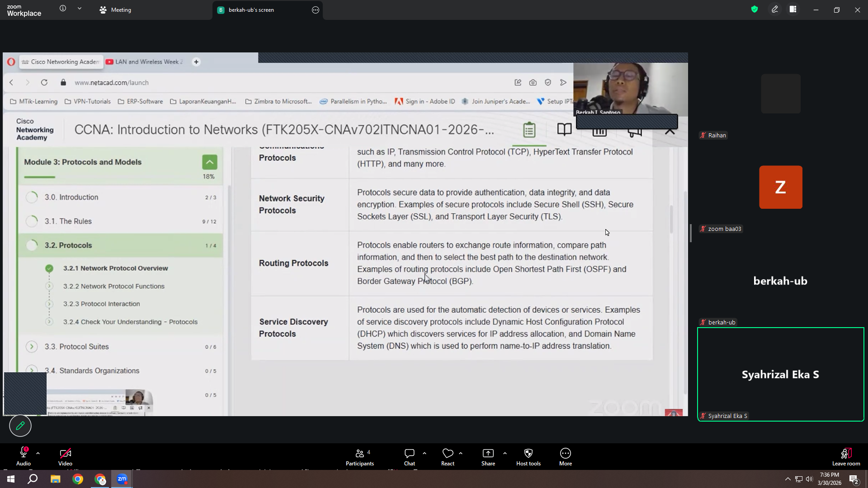Open a new browser tab
This screenshot has width=868, height=488.
coord(196,62)
